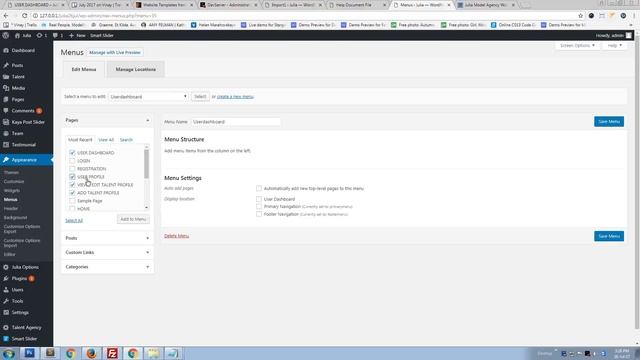640x360 pixels.
Task: Switch to the pages Search tab
Action: pyautogui.click(x=126, y=140)
